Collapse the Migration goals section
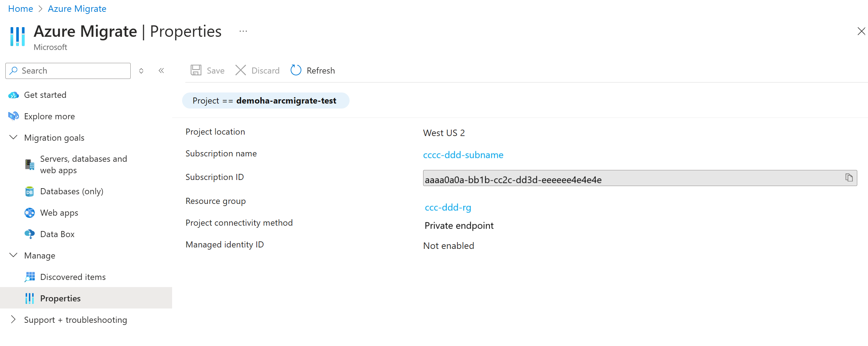Image resolution: width=868 pixels, height=346 pixels. [13, 137]
